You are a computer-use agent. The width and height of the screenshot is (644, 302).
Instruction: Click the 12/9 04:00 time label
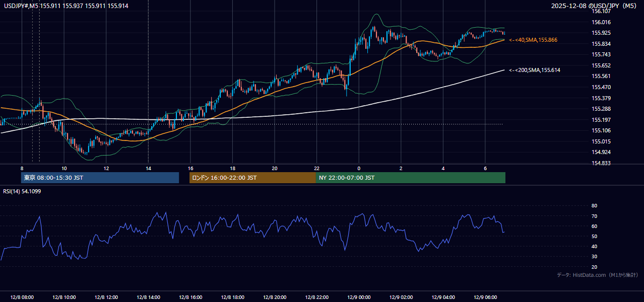coord(443,297)
